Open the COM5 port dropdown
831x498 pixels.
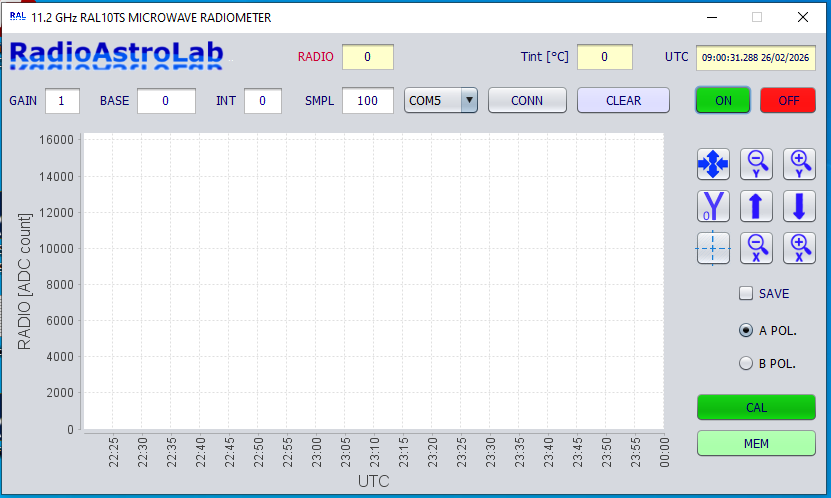coord(441,100)
